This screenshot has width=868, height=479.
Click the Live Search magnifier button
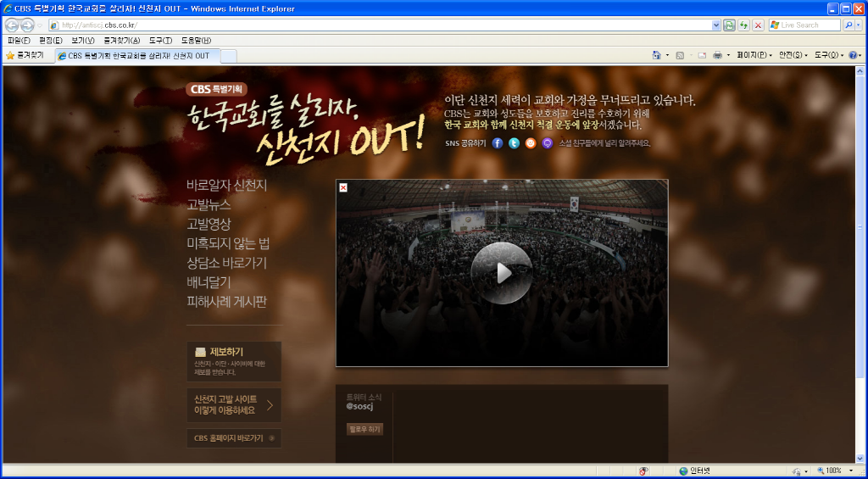(x=849, y=25)
